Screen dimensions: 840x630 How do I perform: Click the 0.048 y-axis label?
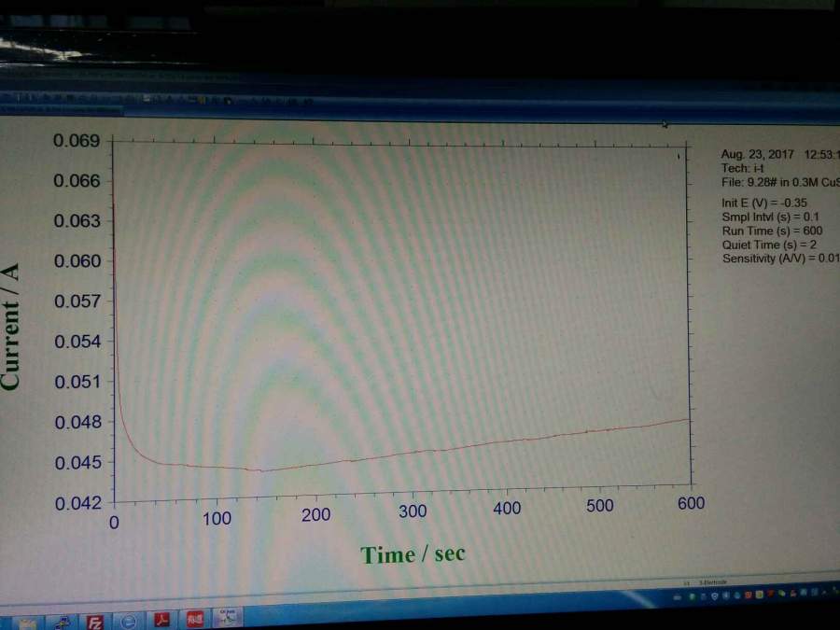point(78,422)
